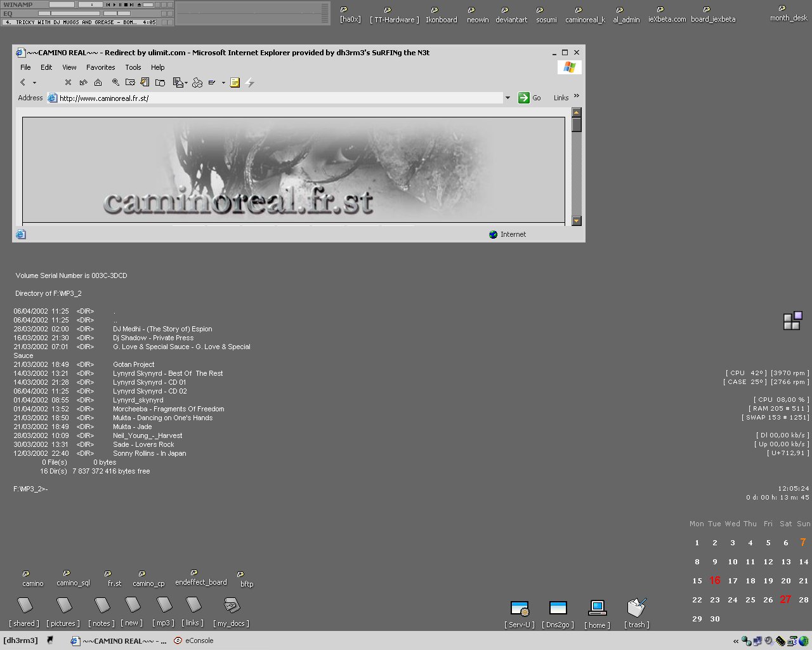Open the endeffect_board shortcut
The height and width of the screenshot is (650, 812).
[x=200, y=578]
